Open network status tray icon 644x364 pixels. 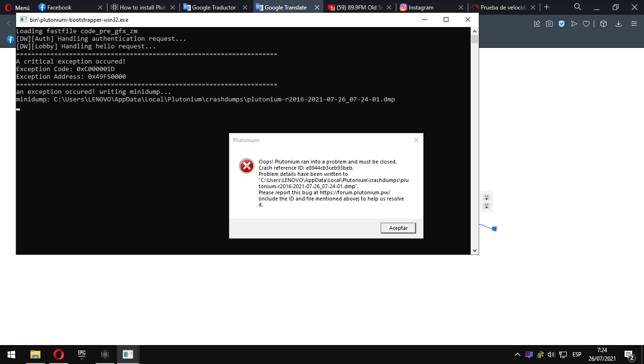(563, 355)
